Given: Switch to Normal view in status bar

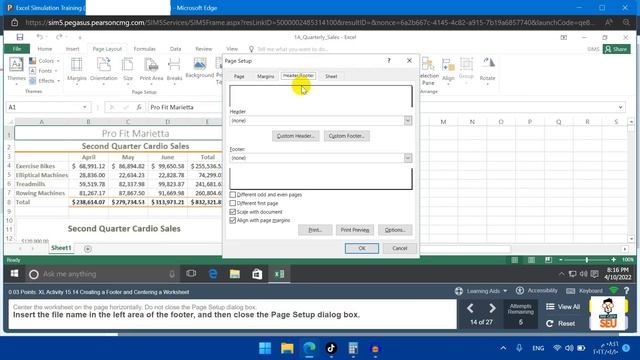Looking at the screenshot, I should (x=515, y=260).
